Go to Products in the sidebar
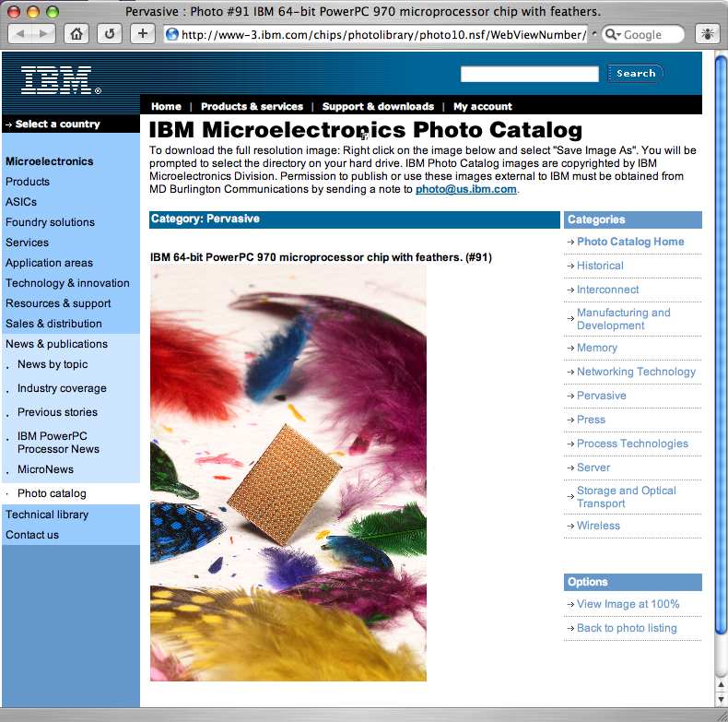 pos(28,182)
